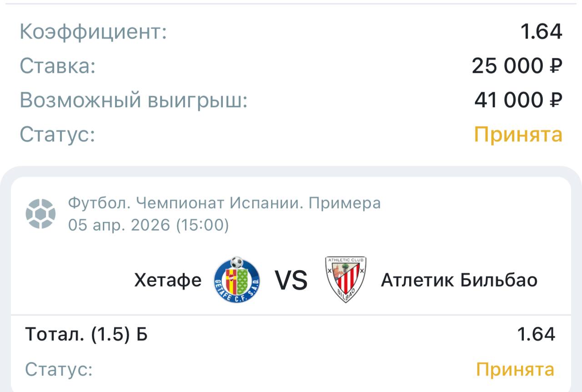Click the Принята status in the summary section
Image resolution: width=582 pixels, height=392 pixels.
pos(518,135)
